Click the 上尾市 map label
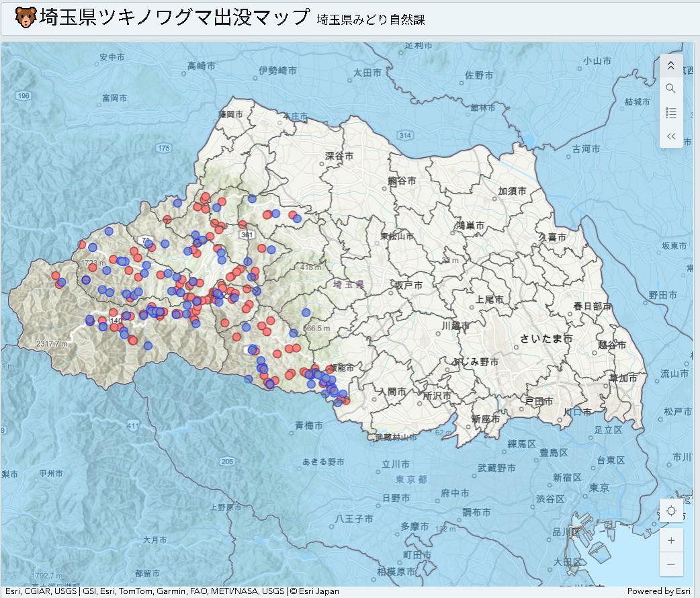 (489, 300)
